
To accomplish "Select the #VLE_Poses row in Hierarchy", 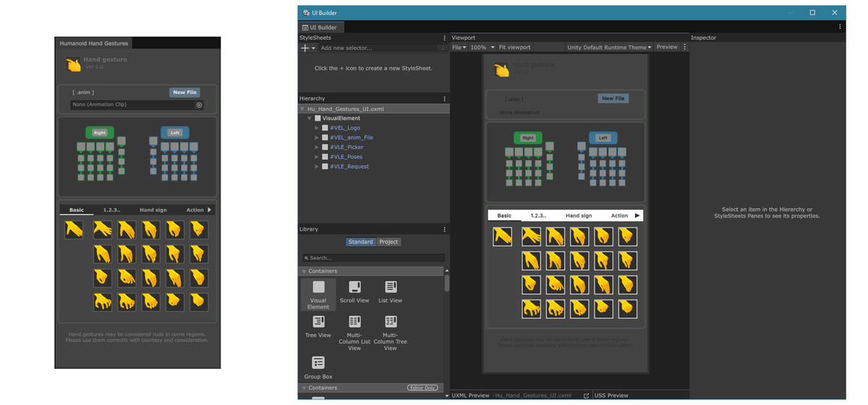I will (374, 157).
